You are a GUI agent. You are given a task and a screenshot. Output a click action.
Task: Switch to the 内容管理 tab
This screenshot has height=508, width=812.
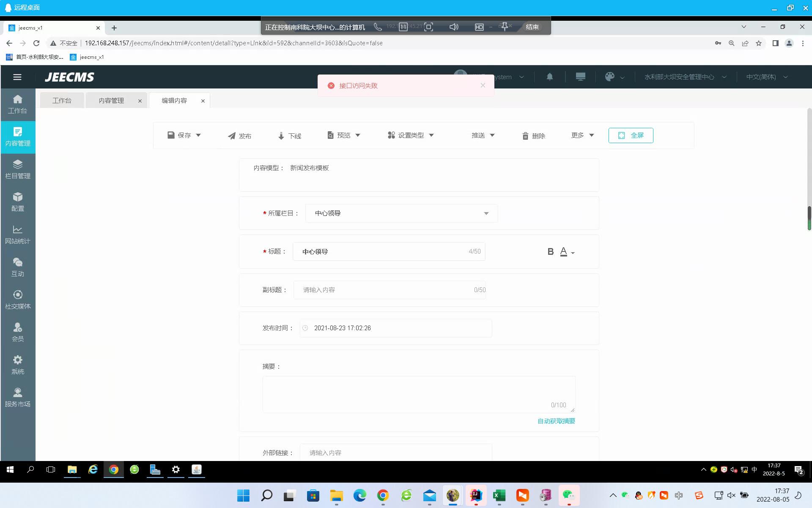click(111, 101)
